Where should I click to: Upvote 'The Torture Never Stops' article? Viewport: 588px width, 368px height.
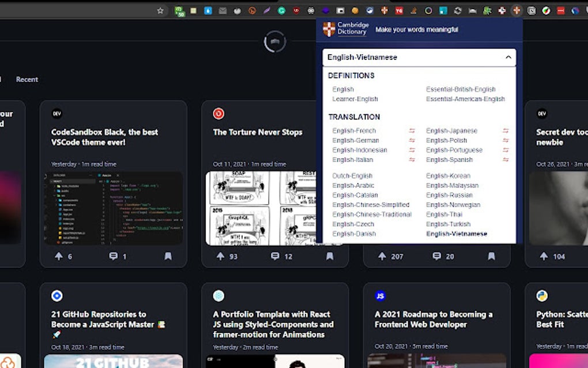tap(220, 256)
